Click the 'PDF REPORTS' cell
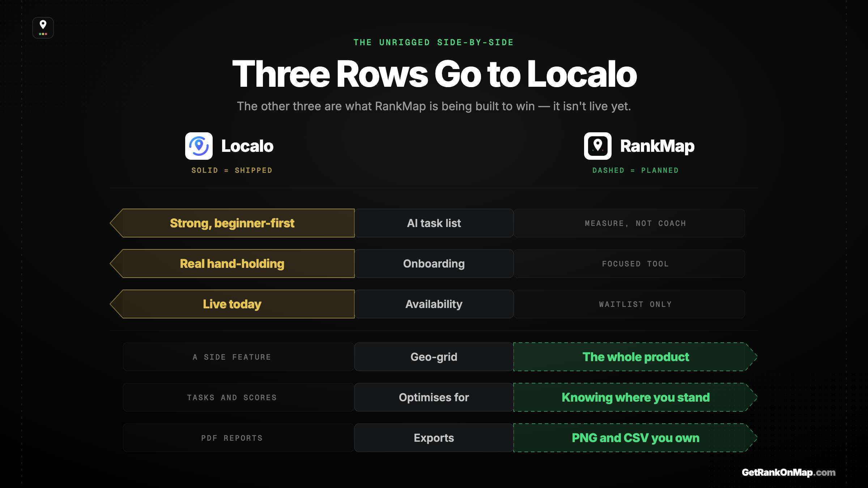868x488 pixels. click(x=238, y=438)
